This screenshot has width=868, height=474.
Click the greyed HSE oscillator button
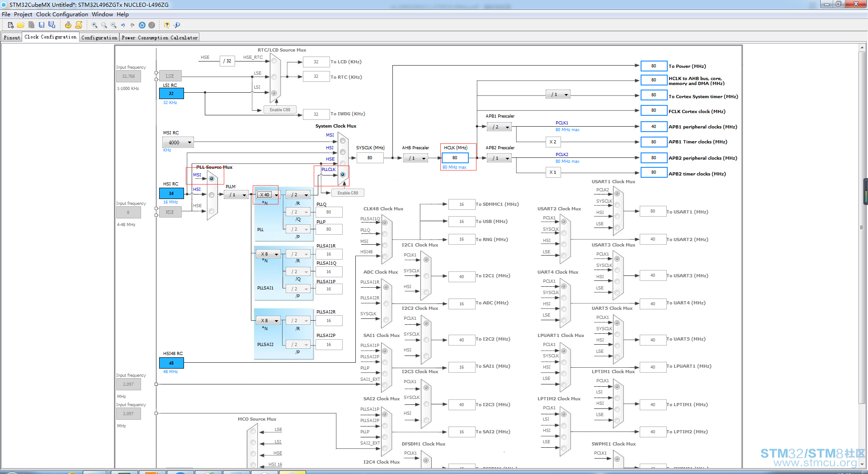[170, 212]
